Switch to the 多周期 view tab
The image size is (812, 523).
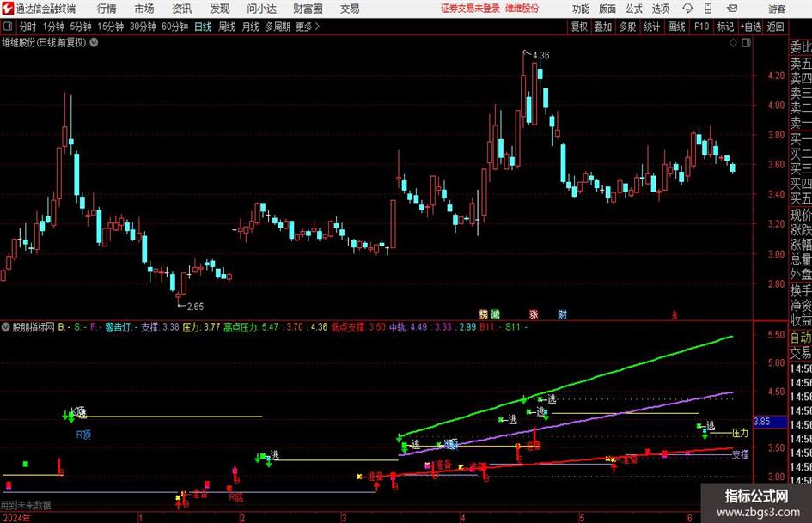pyautogui.click(x=278, y=27)
